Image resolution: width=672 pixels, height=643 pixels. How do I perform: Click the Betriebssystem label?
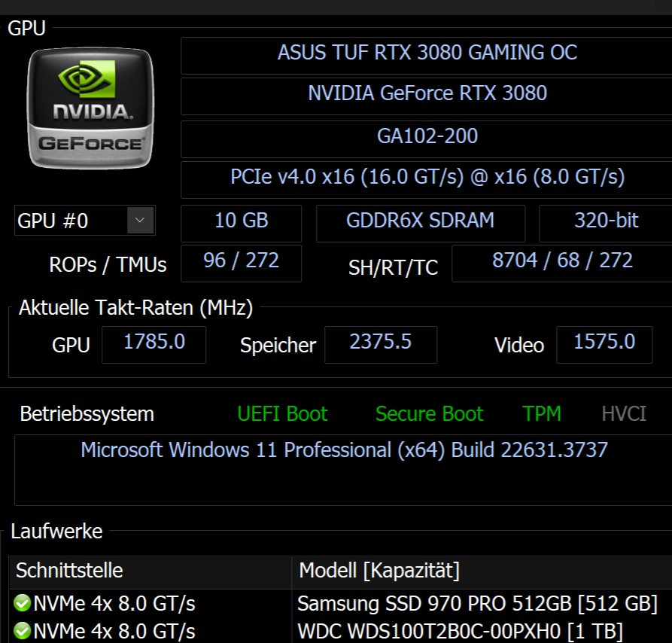[87, 413]
